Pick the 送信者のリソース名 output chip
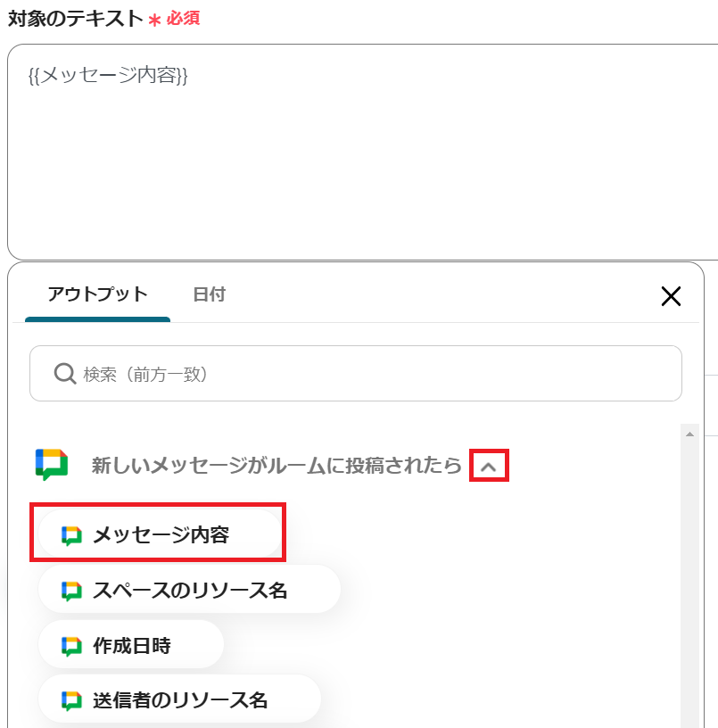This screenshot has width=718, height=728. (179, 699)
